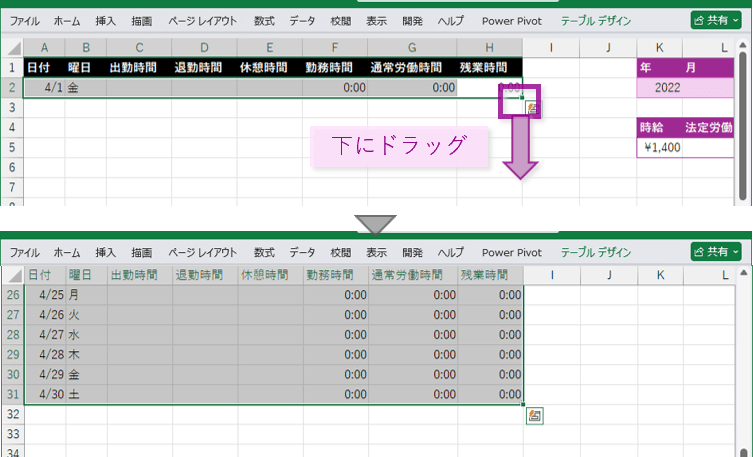Select column E header
The width and height of the screenshot is (753, 457).
(x=270, y=48)
